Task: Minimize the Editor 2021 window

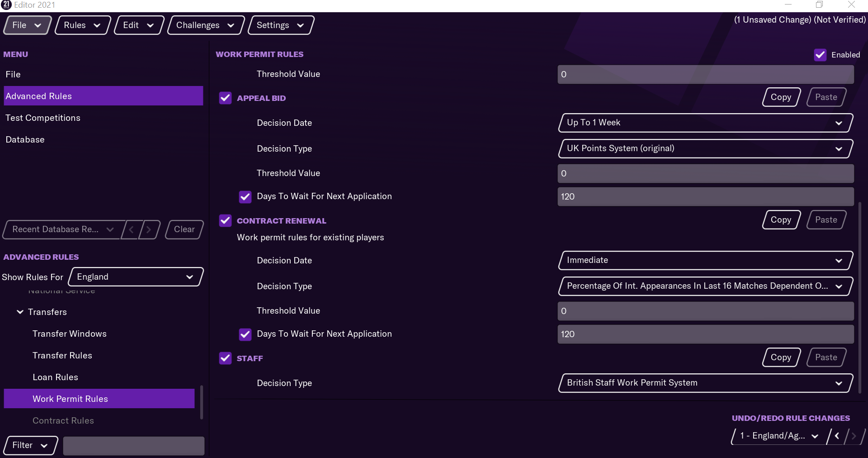Action: (788, 5)
